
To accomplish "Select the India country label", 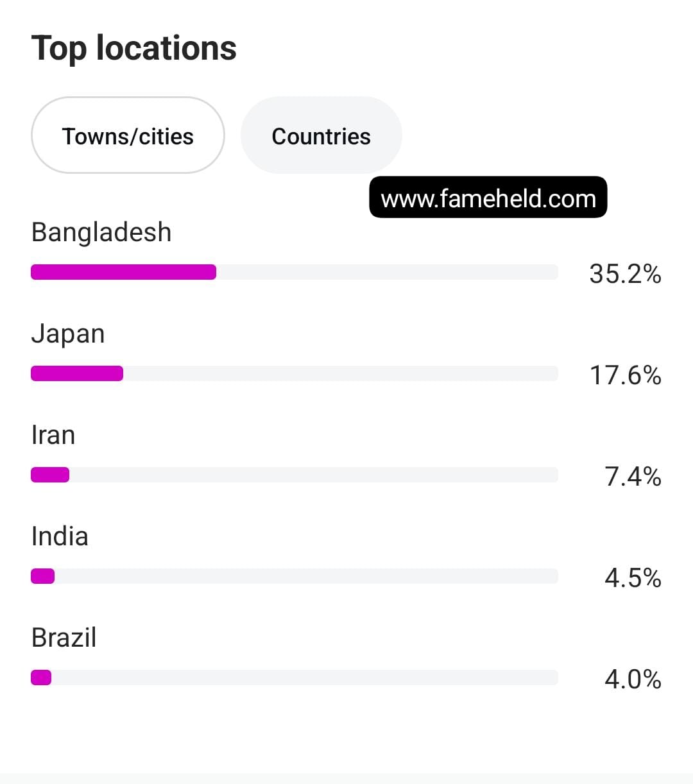I will [x=60, y=536].
